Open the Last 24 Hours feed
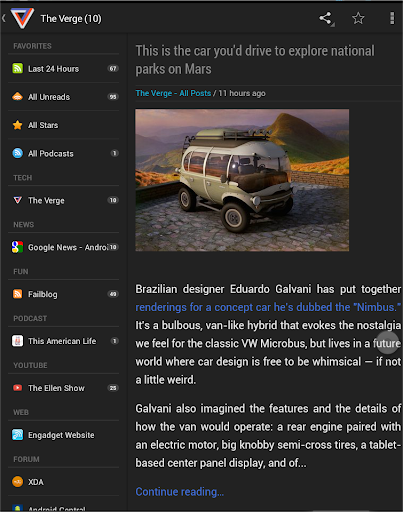Screen dimensions: 403x512 (63, 69)
